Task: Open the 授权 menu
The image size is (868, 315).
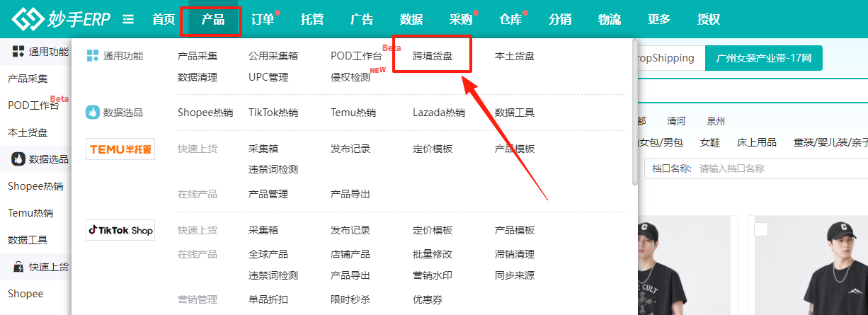Action: [709, 19]
